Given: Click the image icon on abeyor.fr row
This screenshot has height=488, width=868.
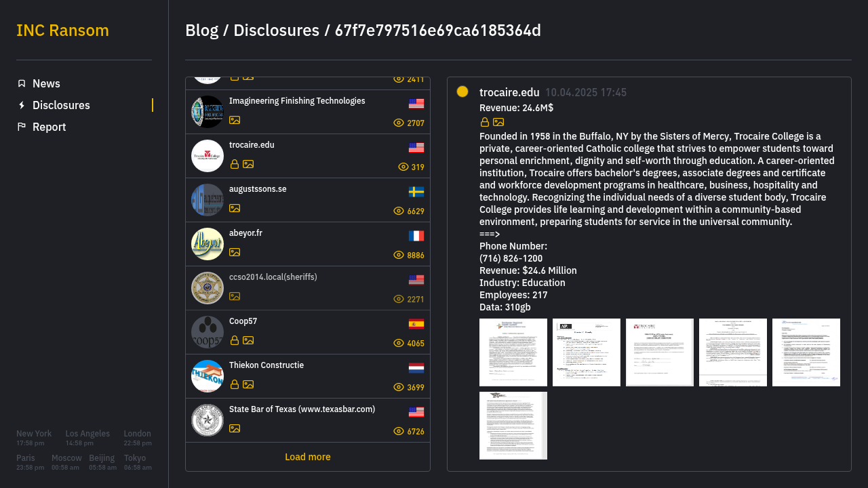Looking at the screenshot, I should coord(235,252).
